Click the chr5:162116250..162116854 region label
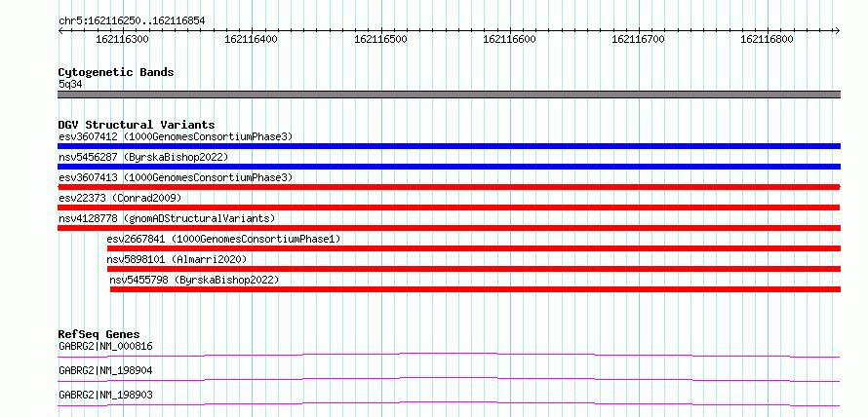 [x=132, y=21]
